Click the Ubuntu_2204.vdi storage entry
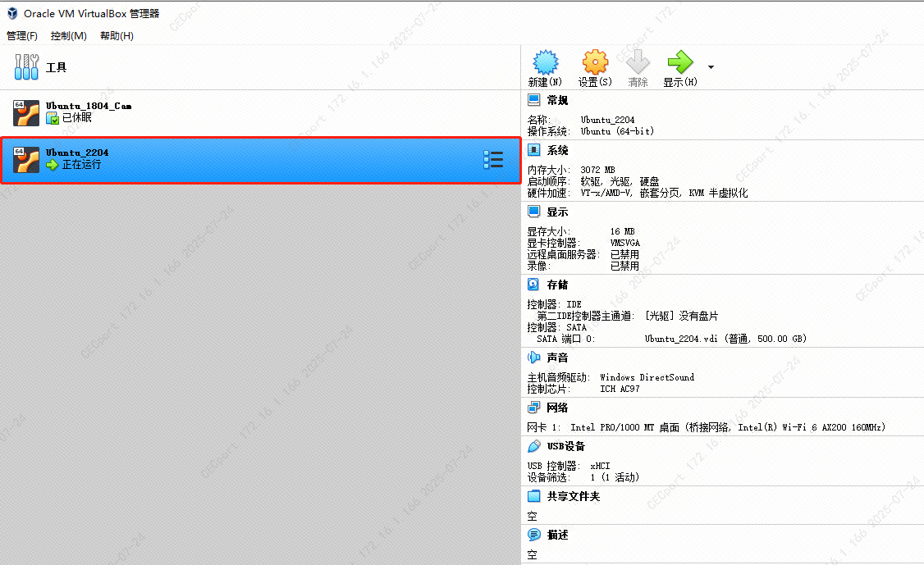 pyautogui.click(x=725, y=339)
